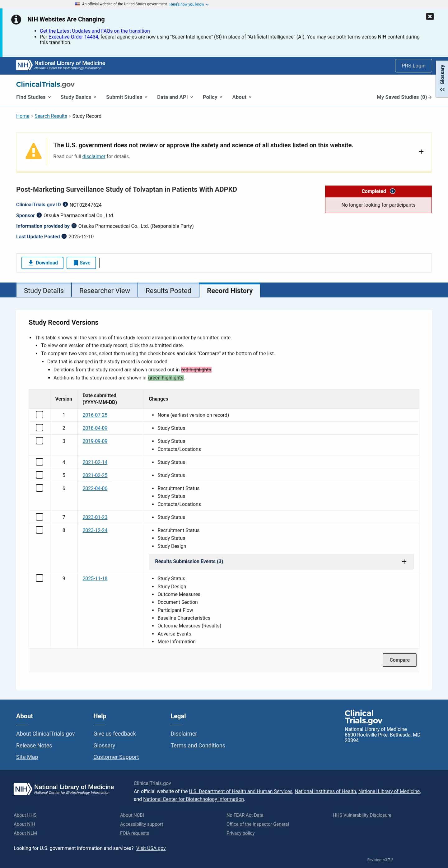Click the Compare button

399,660
